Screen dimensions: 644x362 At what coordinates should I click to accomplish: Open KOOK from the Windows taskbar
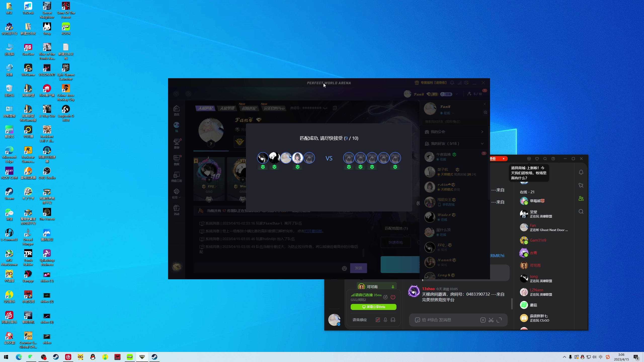130,357
